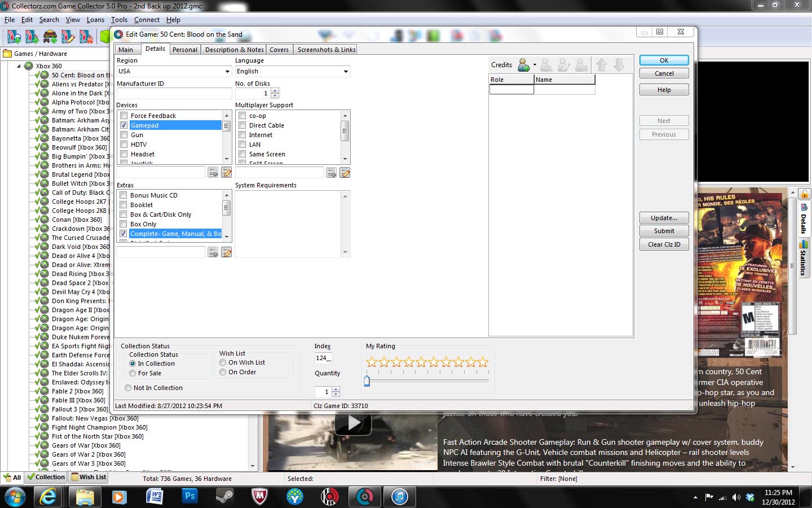Open Photoshop from the taskbar
The width and height of the screenshot is (812, 508).
[x=190, y=497]
